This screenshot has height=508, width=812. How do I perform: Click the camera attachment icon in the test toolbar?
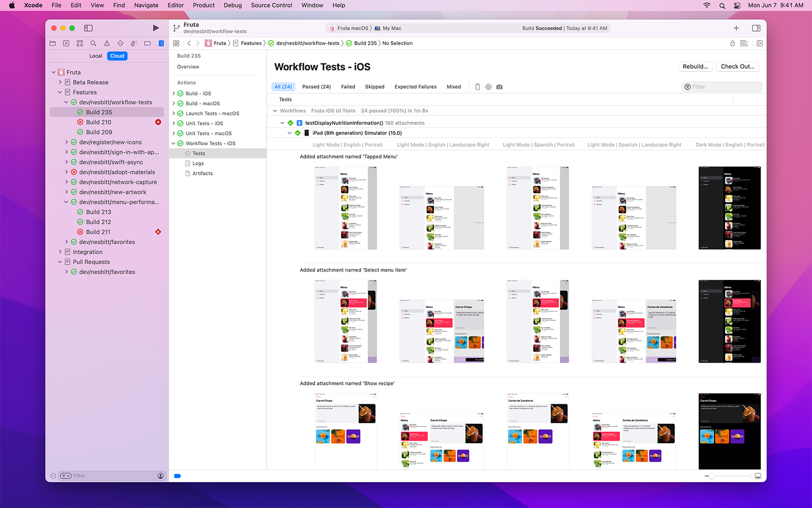tap(499, 86)
